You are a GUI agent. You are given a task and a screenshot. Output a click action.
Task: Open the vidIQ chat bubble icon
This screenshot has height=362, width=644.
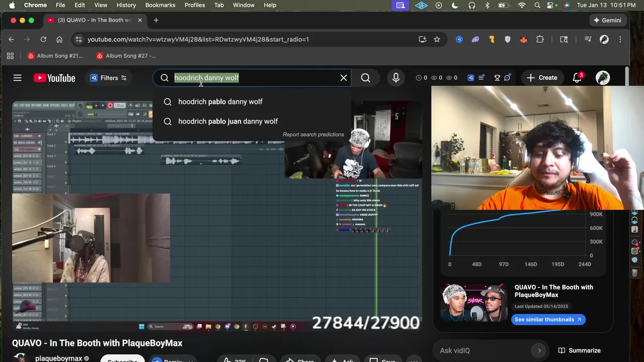pyautogui.click(x=508, y=78)
